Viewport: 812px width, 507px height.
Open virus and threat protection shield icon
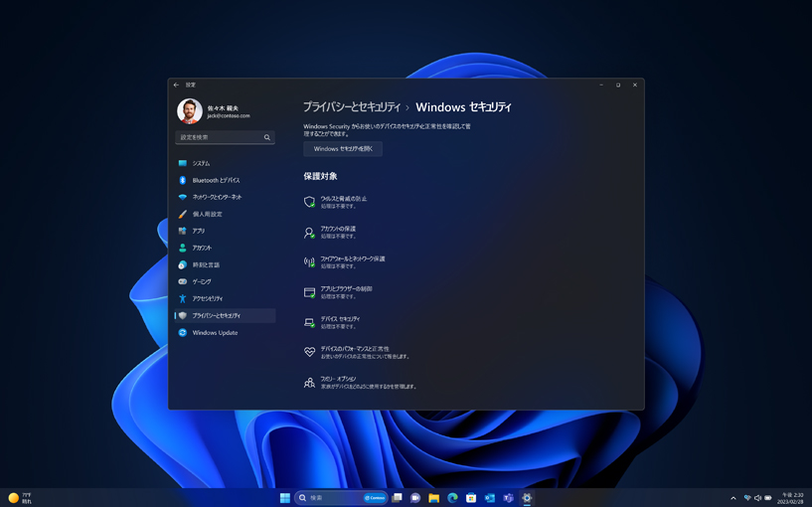(x=309, y=202)
